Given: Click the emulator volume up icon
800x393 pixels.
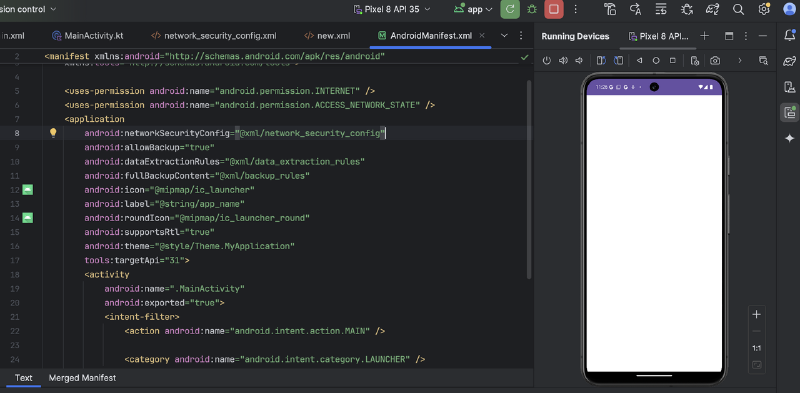Looking at the screenshot, I should 563,61.
